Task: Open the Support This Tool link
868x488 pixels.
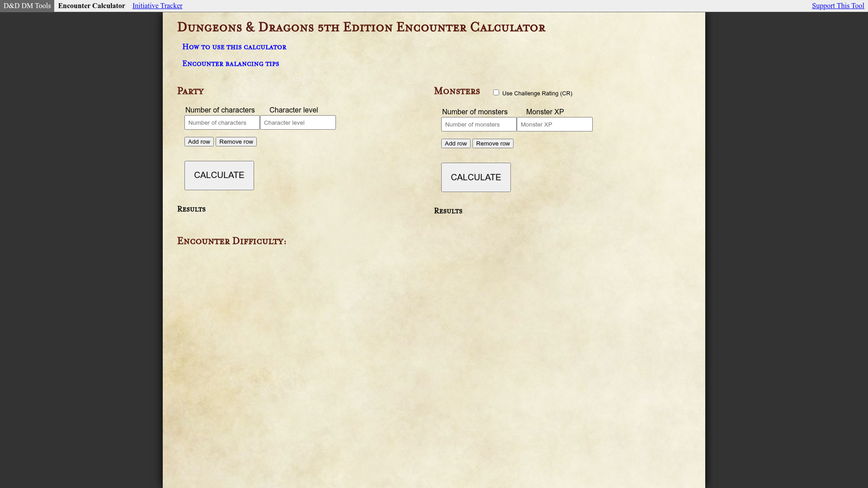Action: (x=838, y=5)
